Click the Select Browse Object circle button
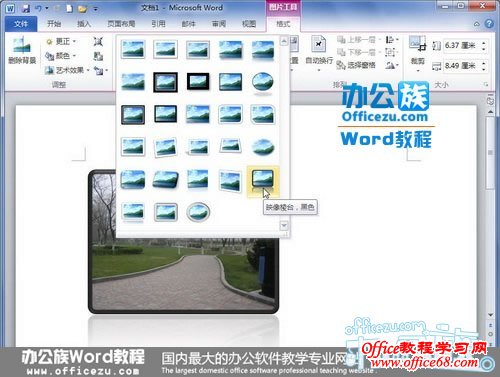This screenshot has width=500, height=377. (x=490, y=333)
